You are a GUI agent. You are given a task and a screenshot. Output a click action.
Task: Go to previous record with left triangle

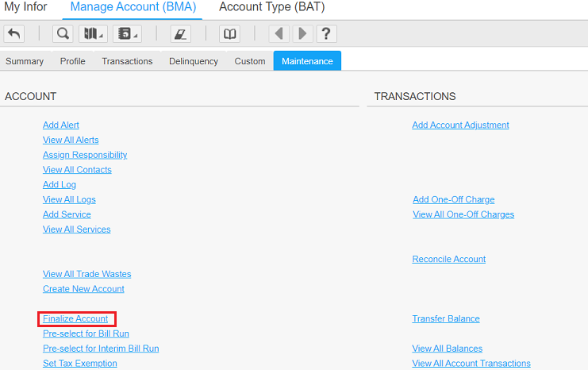278,34
